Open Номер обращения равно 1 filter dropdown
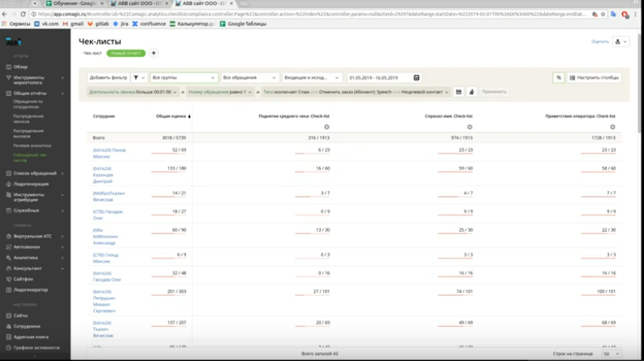 point(220,92)
